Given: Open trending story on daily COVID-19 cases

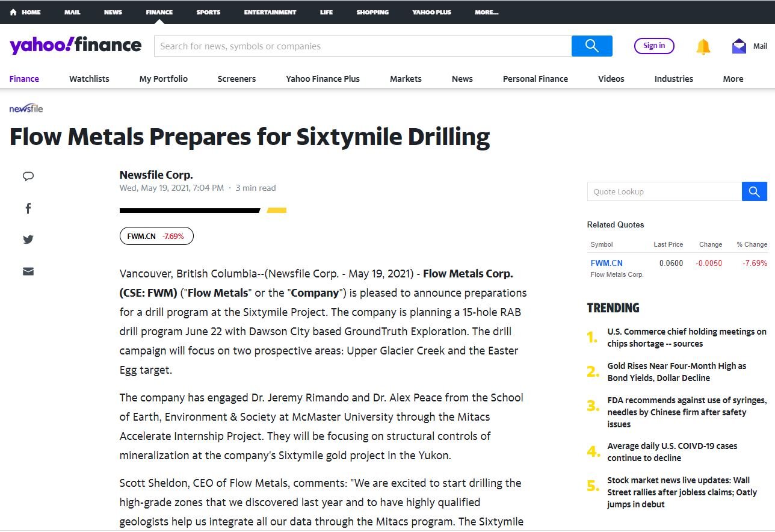Looking at the screenshot, I should 672,452.
